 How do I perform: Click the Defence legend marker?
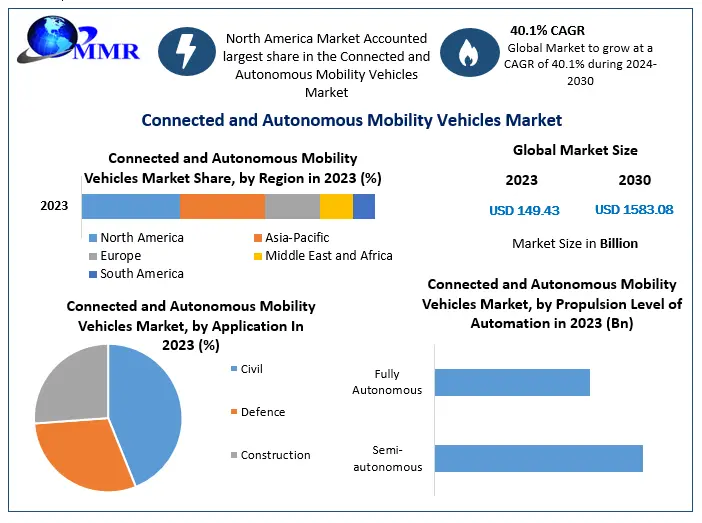pyautogui.click(x=234, y=412)
